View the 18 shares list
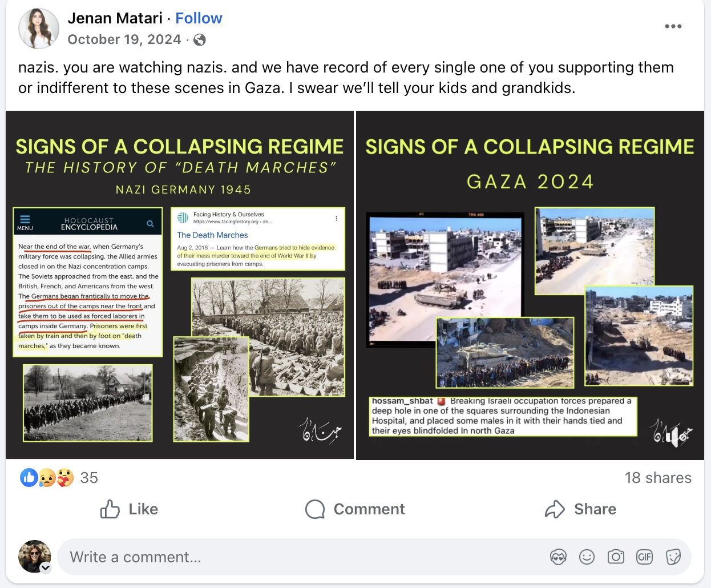This screenshot has width=711, height=588. [x=657, y=478]
